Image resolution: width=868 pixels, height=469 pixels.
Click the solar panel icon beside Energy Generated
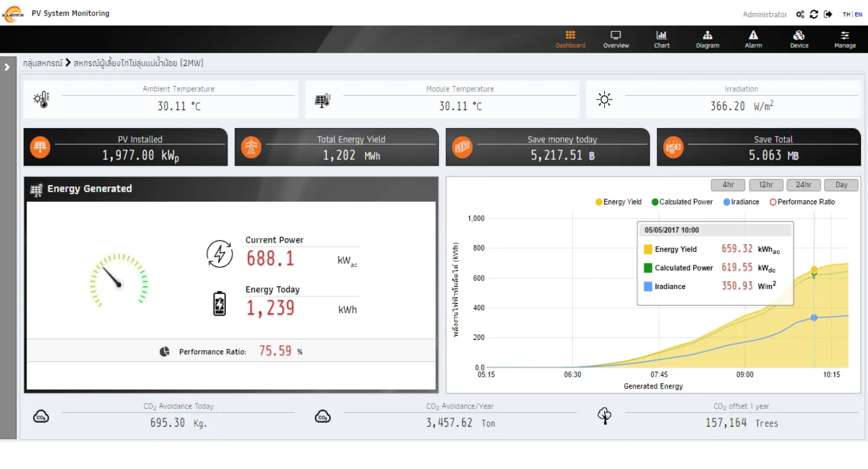[x=36, y=189]
